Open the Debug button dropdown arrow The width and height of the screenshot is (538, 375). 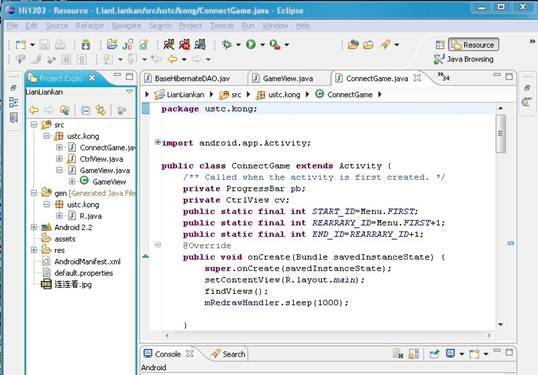(x=238, y=45)
